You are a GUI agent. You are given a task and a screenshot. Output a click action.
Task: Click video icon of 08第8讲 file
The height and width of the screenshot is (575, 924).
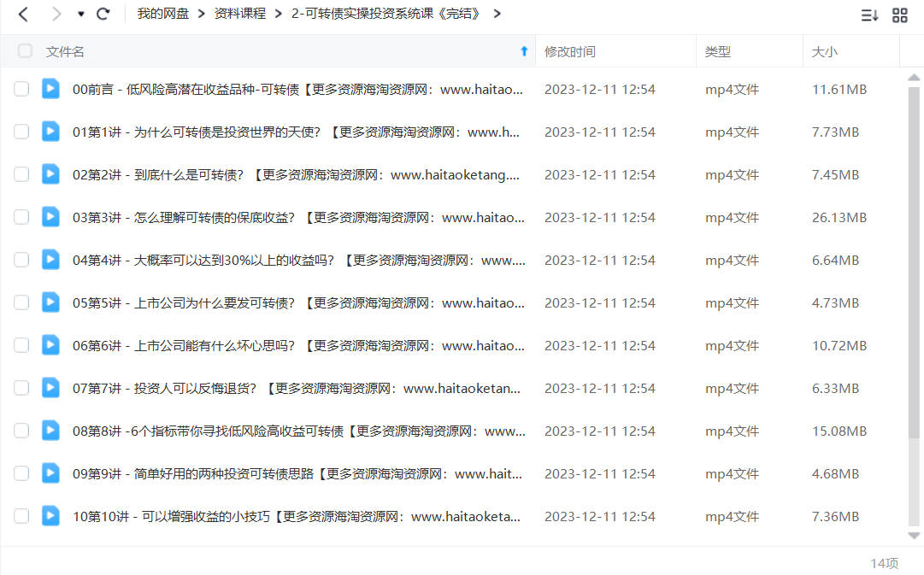(x=50, y=430)
